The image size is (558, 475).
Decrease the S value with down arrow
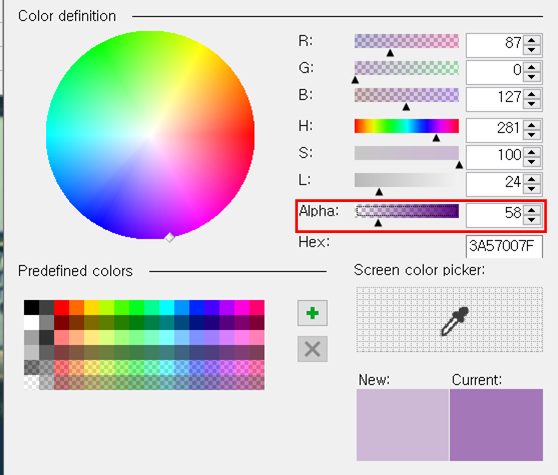pyautogui.click(x=532, y=162)
